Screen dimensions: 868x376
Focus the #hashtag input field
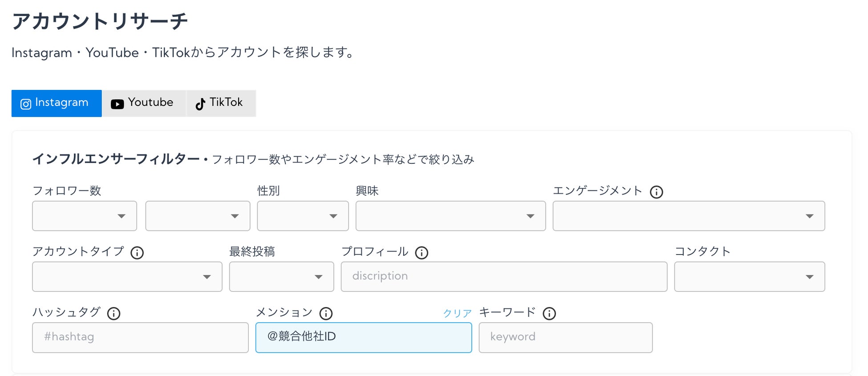140,337
